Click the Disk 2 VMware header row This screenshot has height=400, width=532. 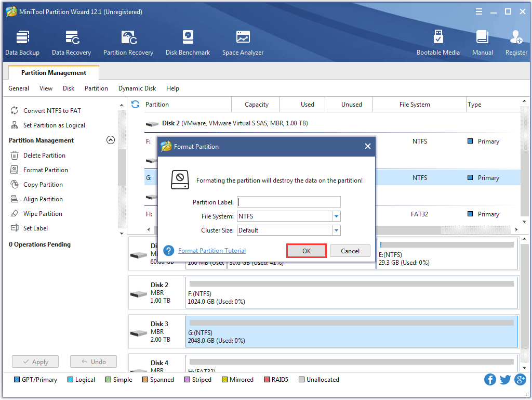(x=332, y=123)
